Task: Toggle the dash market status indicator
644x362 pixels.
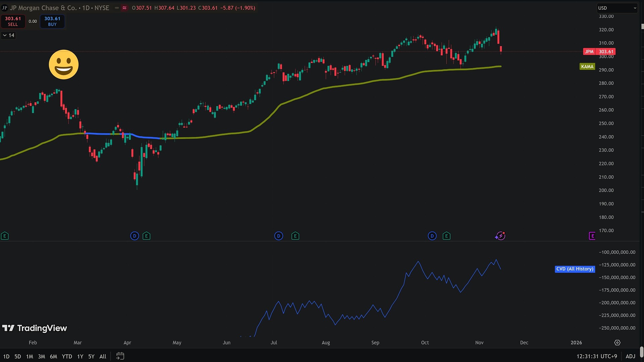Action: point(117,8)
